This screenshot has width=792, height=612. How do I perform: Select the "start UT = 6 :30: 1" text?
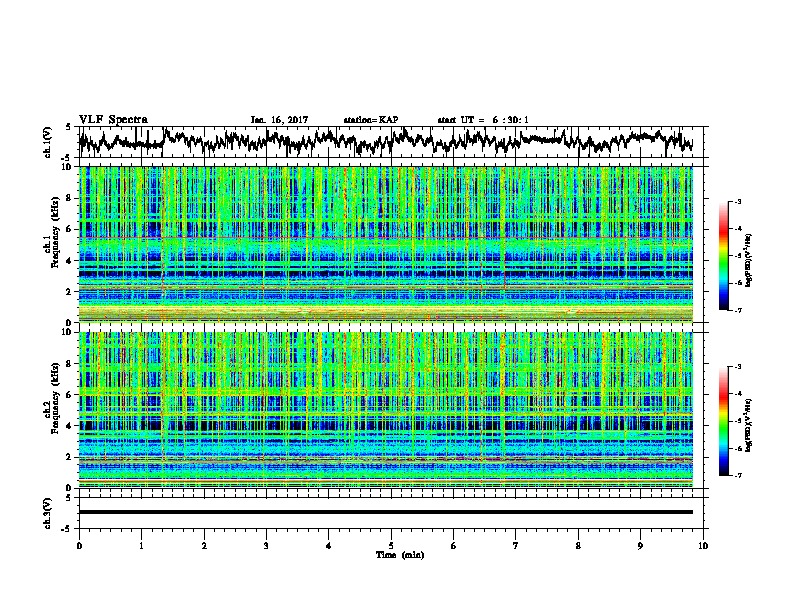click(483, 120)
